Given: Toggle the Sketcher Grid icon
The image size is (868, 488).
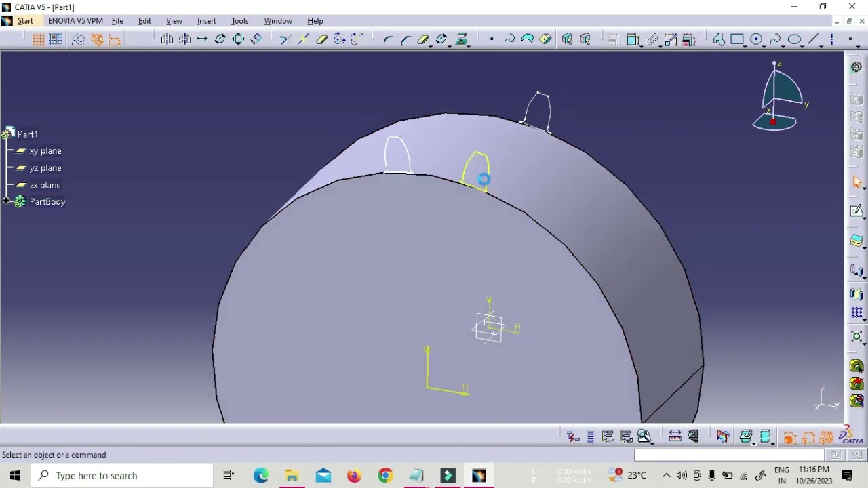Looking at the screenshot, I should point(39,39).
